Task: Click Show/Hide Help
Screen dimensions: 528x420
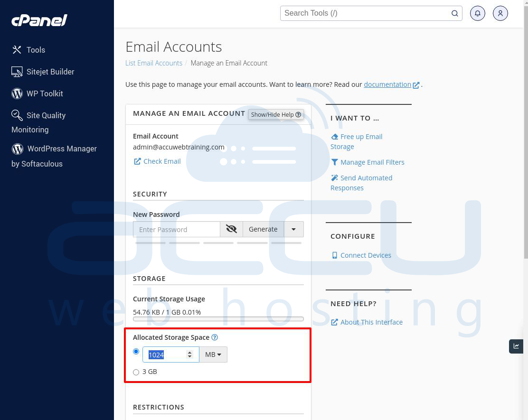Action: 275,114
